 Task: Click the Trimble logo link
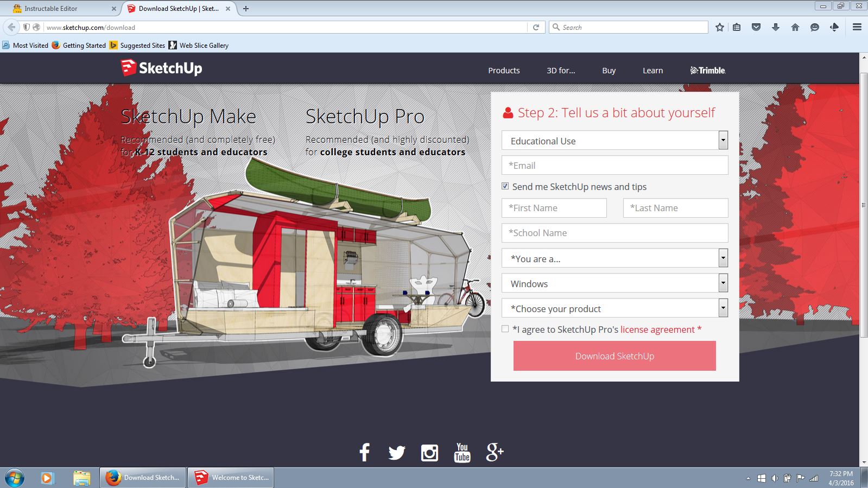pos(708,71)
